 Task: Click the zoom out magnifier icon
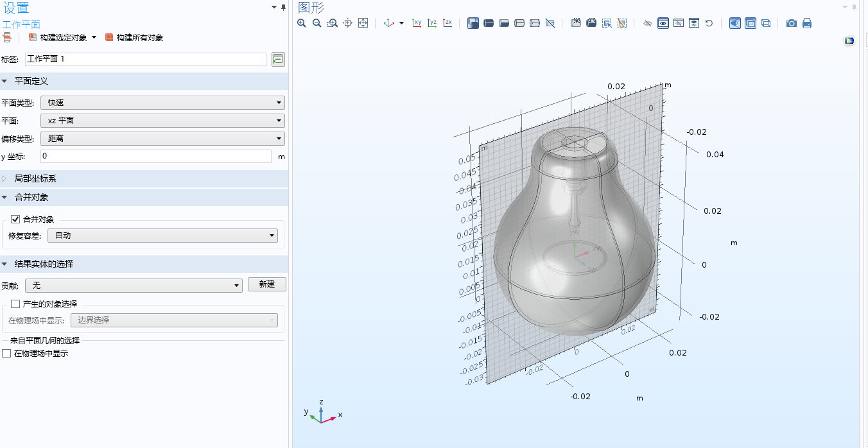coord(317,23)
